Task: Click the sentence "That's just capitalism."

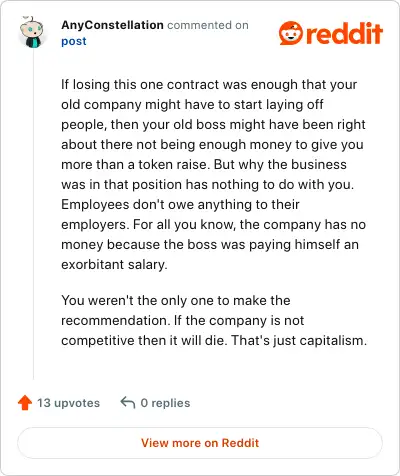Action: pos(299,341)
